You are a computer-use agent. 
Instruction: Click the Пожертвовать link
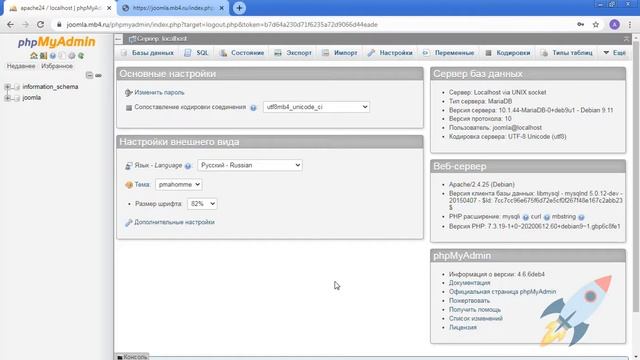469,301
